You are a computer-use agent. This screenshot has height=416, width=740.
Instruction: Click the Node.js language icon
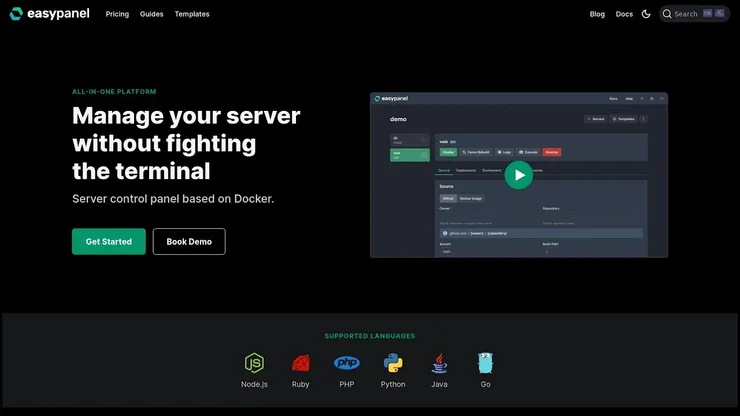point(254,363)
